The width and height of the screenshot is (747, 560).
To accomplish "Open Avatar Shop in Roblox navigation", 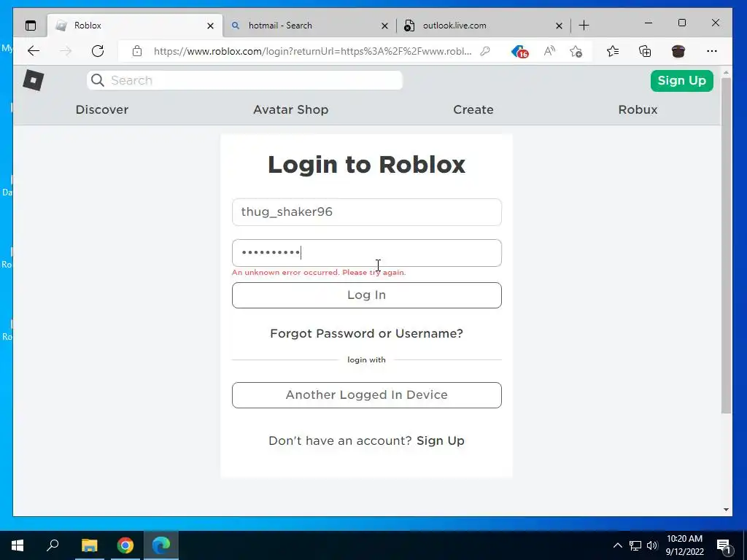I will [x=290, y=109].
